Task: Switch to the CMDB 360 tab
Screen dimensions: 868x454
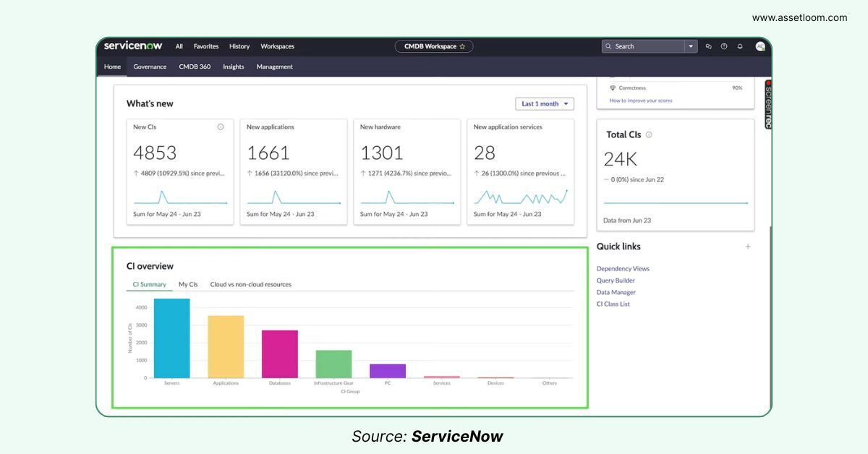Action: coord(195,67)
